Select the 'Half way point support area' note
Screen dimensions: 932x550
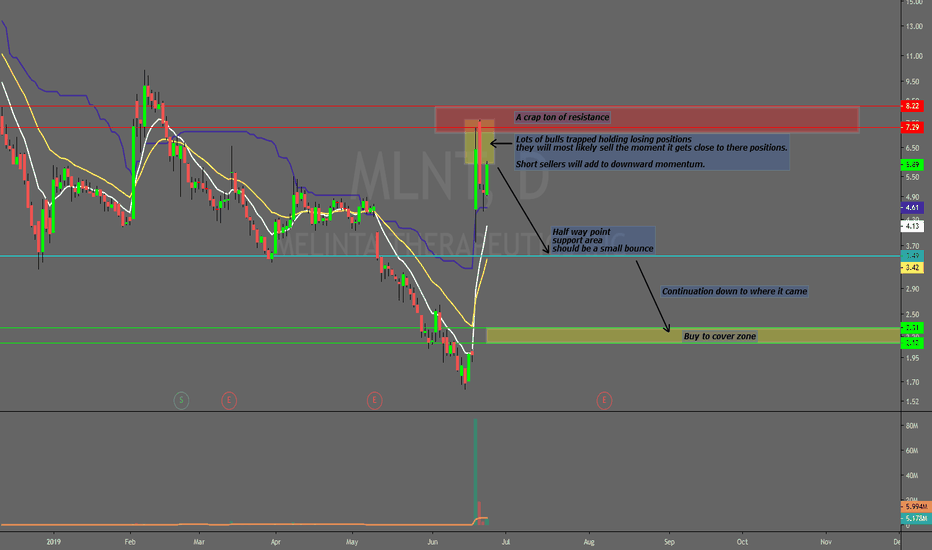click(603, 240)
